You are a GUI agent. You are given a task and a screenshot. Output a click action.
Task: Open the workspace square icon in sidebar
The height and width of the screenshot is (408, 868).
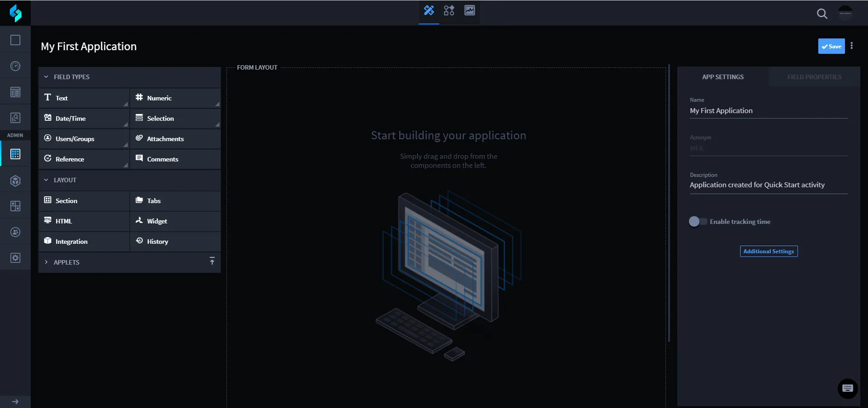[x=15, y=40]
